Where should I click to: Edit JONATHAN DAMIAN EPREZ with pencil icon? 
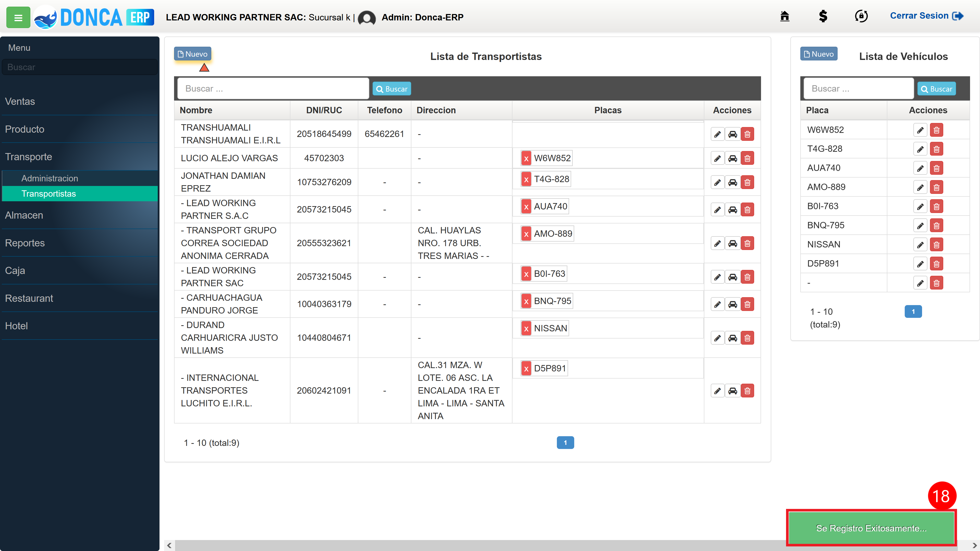tap(717, 182)
